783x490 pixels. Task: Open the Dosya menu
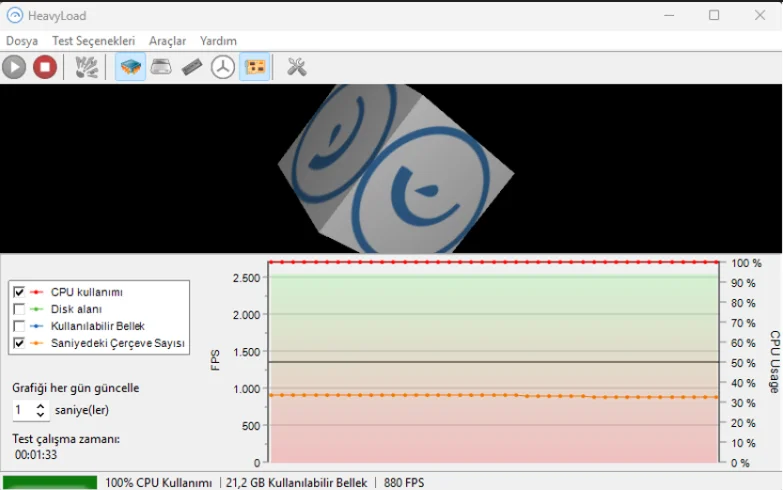tap(22, 41)
